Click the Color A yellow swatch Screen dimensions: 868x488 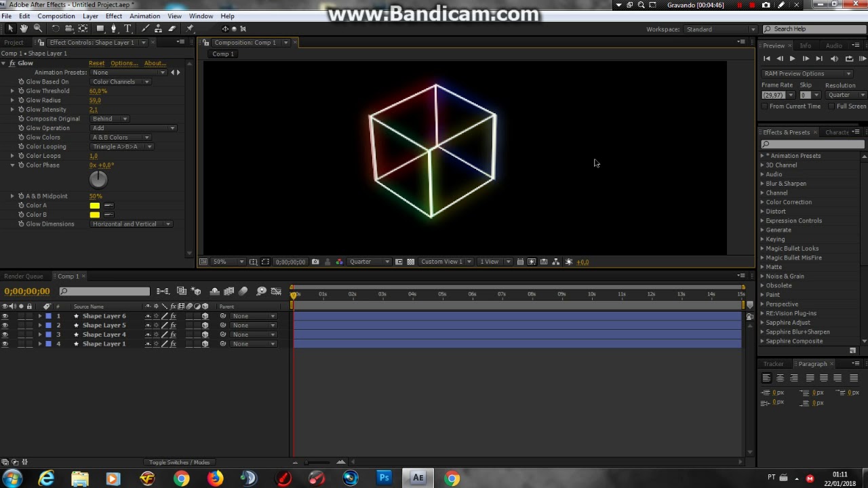coord(94,205)
